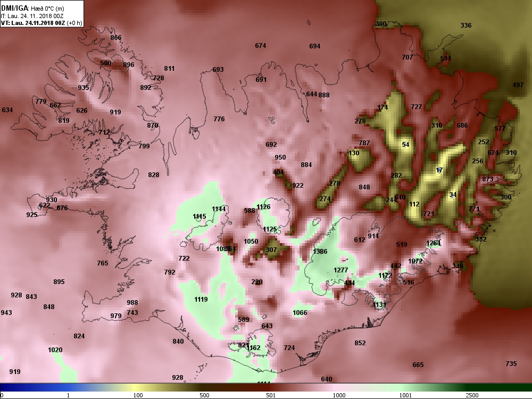Click the map value 707

(x=408, y=57)
